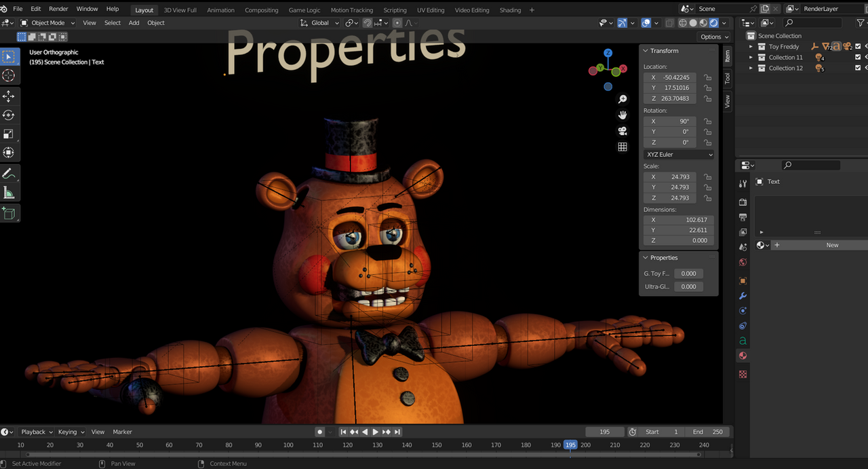Select the Select Box tool
Image resolution: width=868 pixels, height=469 pixels.
coord(9,56)
